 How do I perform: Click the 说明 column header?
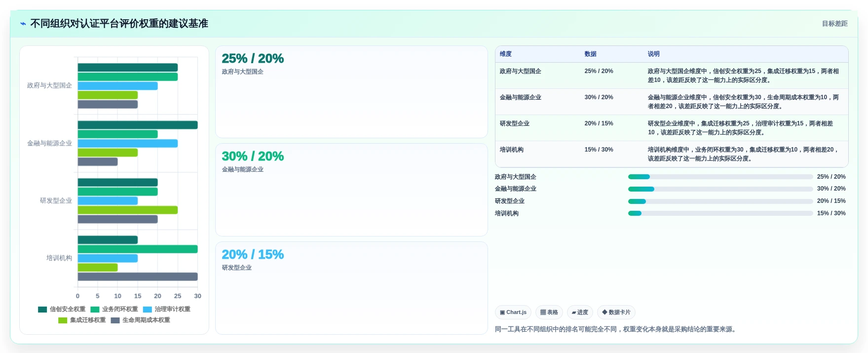[654, 54]
